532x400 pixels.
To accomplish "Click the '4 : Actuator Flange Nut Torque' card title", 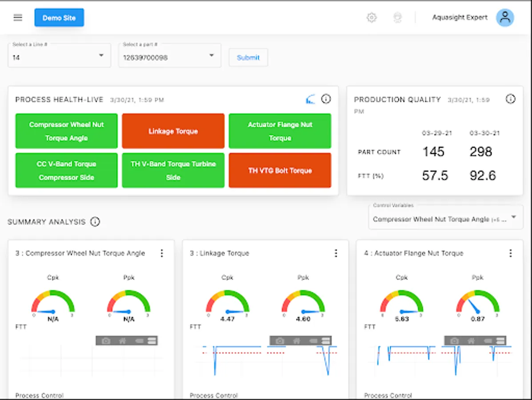I will point(414,253).
